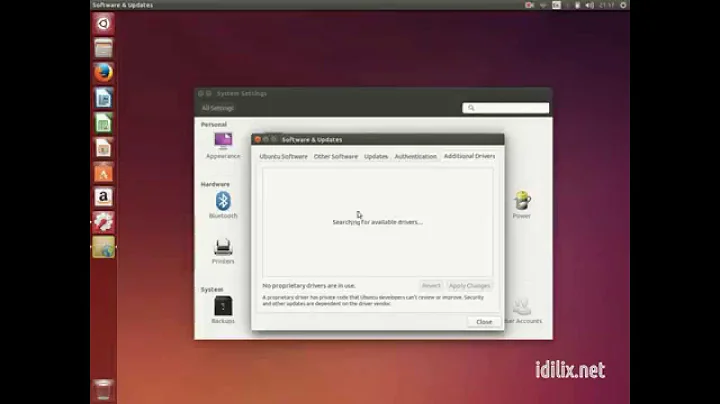Select the Software & Updates dock icon

tap(103, 247)
